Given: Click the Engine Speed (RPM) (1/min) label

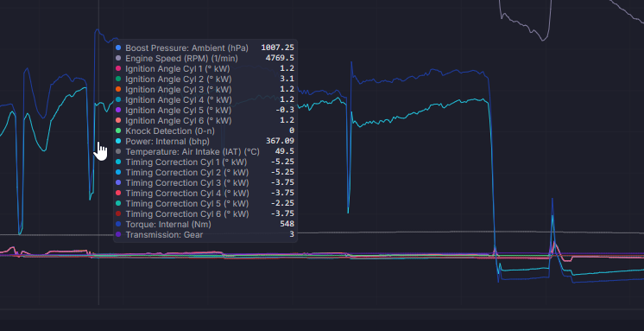Looking at the screenshot, I should (181, 59).
